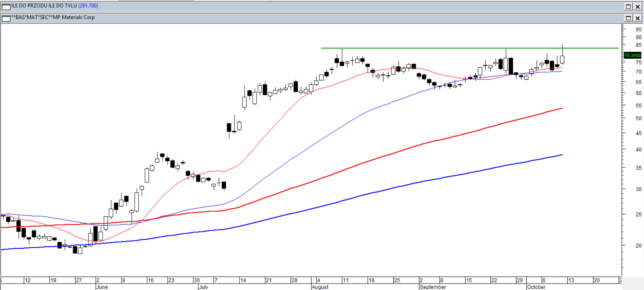Close the ILE DO PRZODU ILE DO TYLU window
Screen dimensions: 644x290
[x=638, y=6]
